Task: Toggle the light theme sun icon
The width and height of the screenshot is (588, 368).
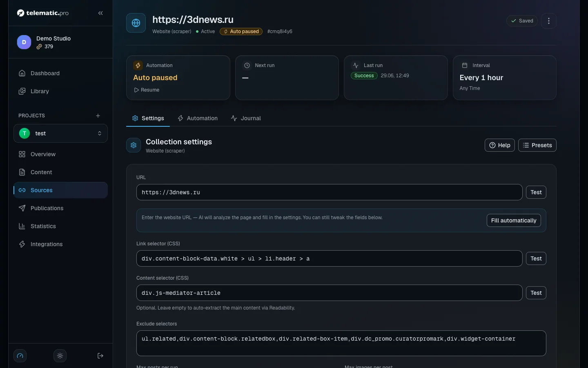Action: (x=60, y=356)
